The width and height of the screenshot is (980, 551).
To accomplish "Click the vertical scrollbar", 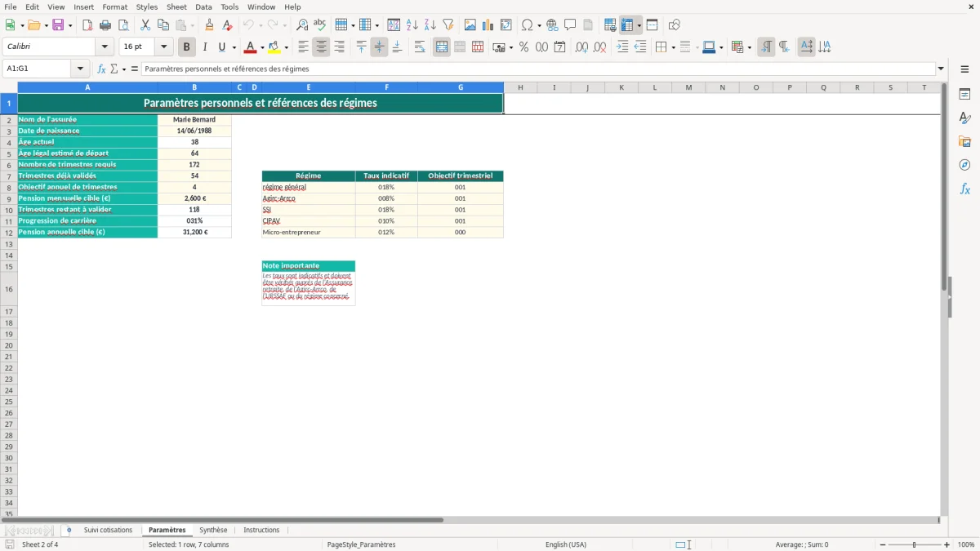I will tap(945, 298).
